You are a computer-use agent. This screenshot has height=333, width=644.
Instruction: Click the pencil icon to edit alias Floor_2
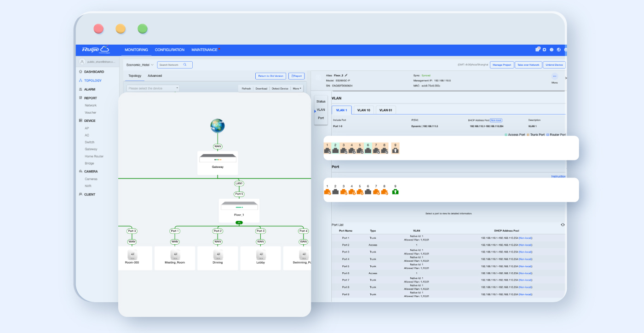coord(346,75)
